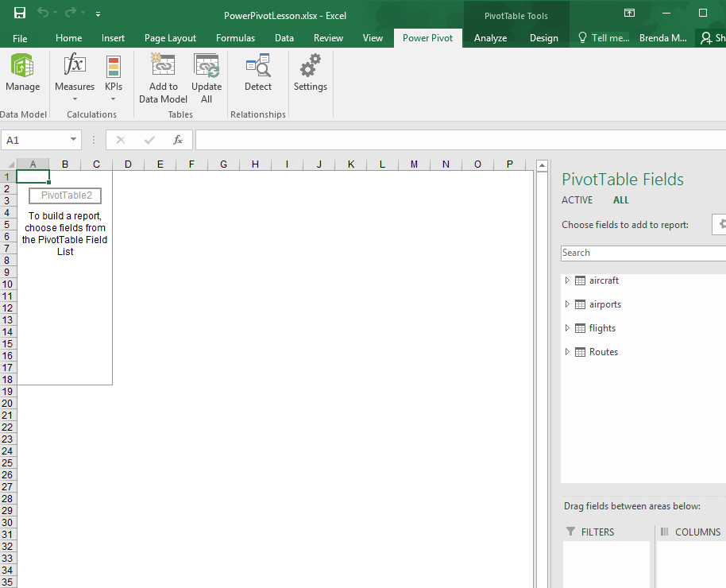Open the Name Box dropdown arrow
This screenshot has height=588, width=726.
[74, 140]
